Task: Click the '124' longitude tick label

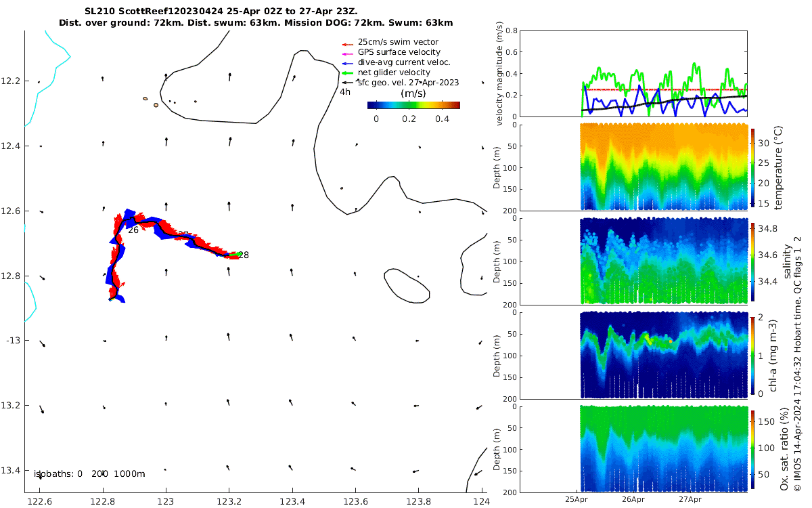Action: pos(480,501)
